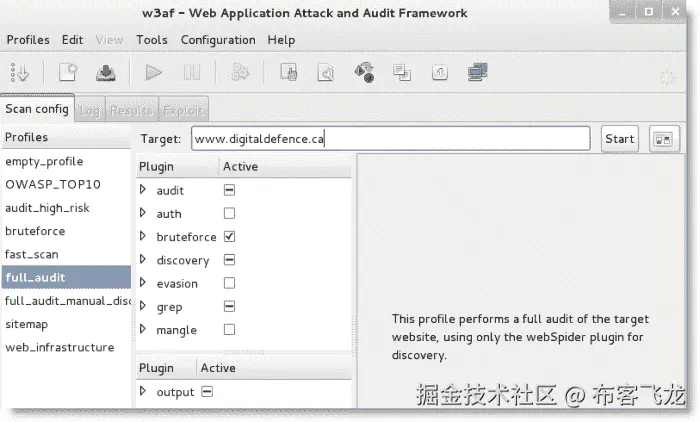Select the web_infrastructure profile
Image resolution: width=700 pixels, height=422 pixels.
tap(66, 347)
